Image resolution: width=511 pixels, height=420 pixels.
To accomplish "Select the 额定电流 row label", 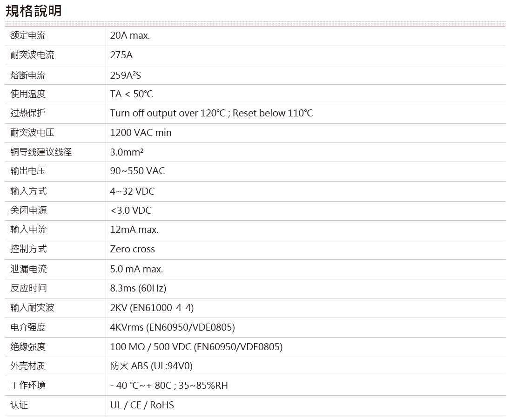I will [x=28, y=36].
